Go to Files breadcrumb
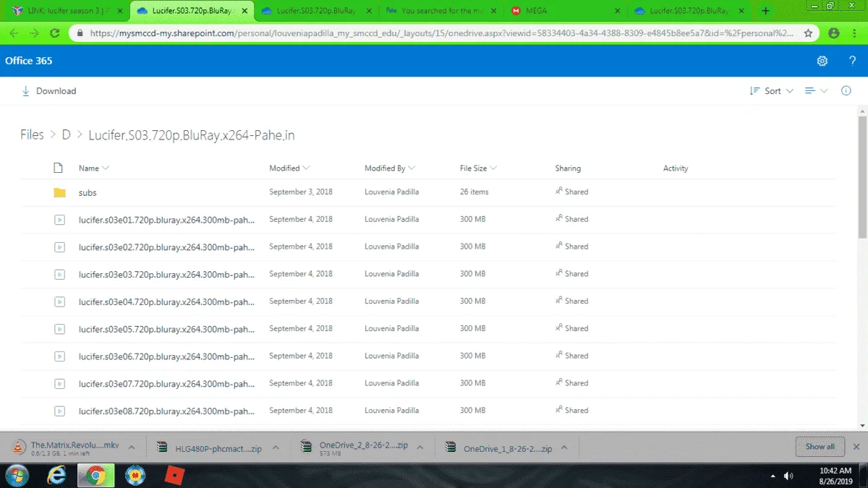Screen dimensions: 868x488 pos(32,135)
